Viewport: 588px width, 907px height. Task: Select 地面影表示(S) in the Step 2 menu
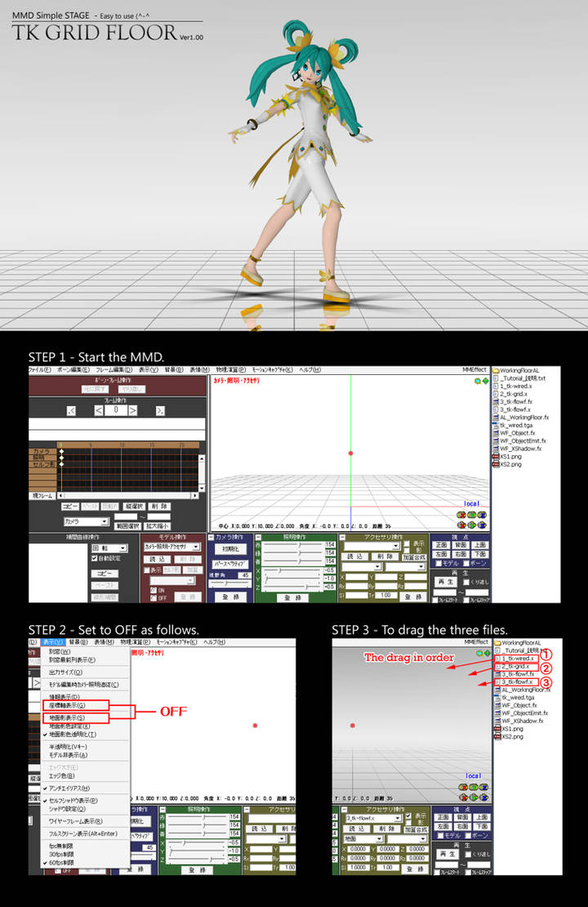click(x=67, y=718)
